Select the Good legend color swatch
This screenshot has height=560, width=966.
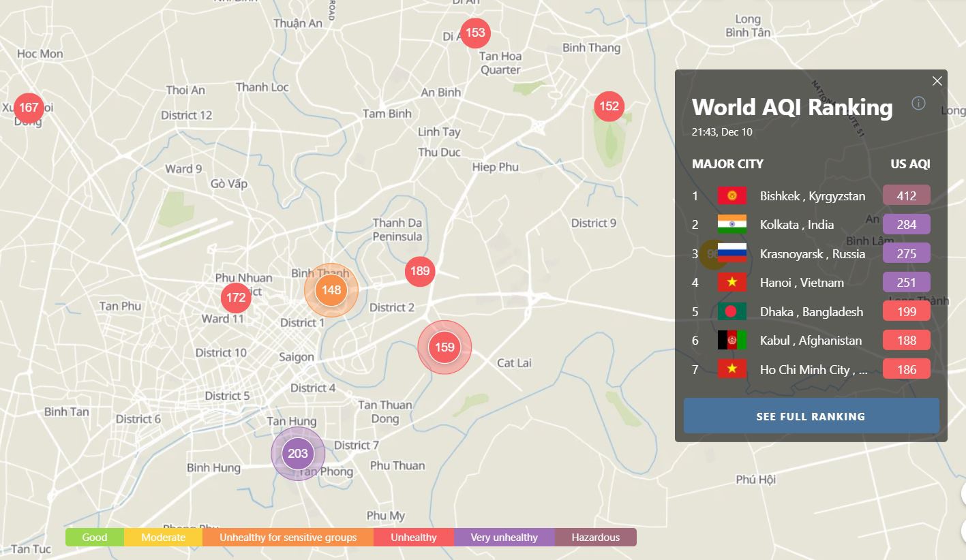coord(95,538)
